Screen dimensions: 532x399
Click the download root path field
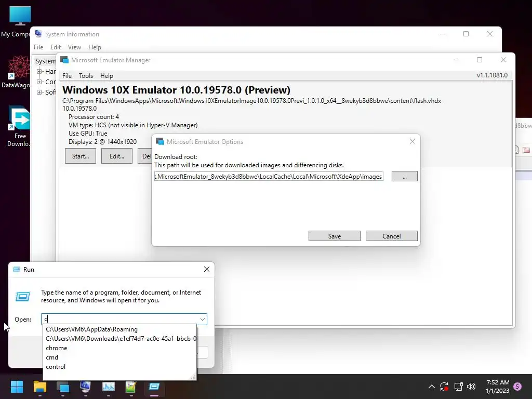(x=269, y=177)
